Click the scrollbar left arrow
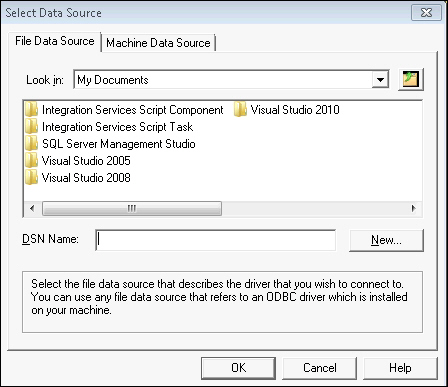 (32, 209)
